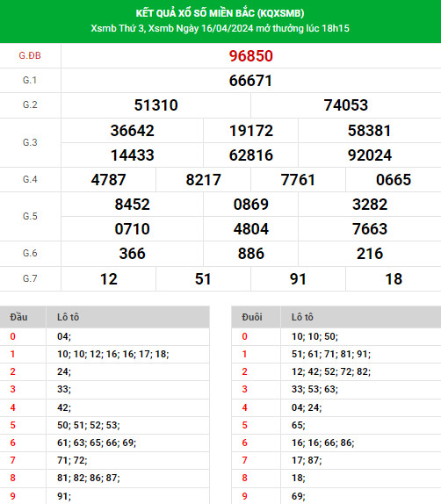The width and height of the screenshot is (441, 504).
Task: Click the G.2 number 74053
Action: 346,105
